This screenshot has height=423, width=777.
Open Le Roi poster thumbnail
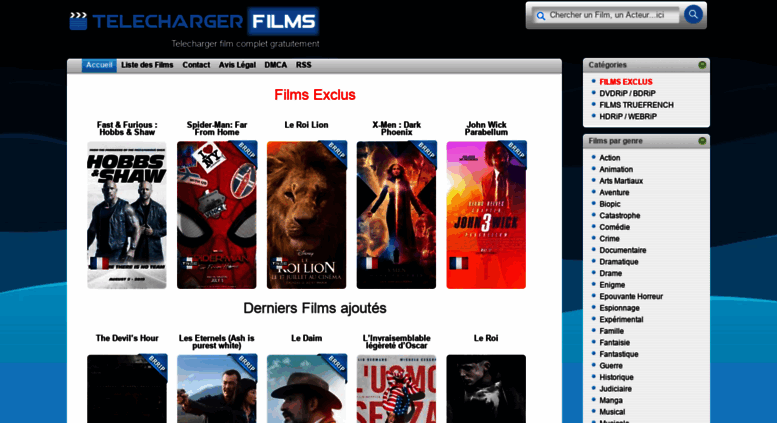[486, 389]
